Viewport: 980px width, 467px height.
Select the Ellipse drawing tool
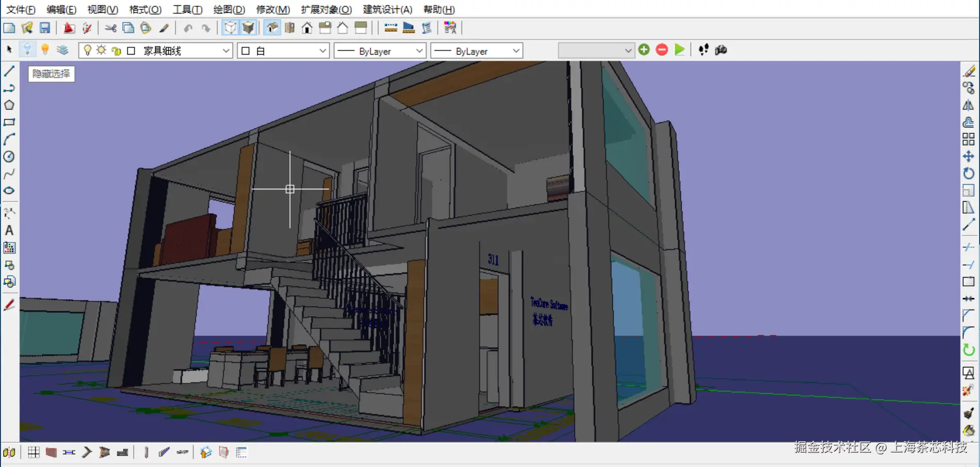9,190
